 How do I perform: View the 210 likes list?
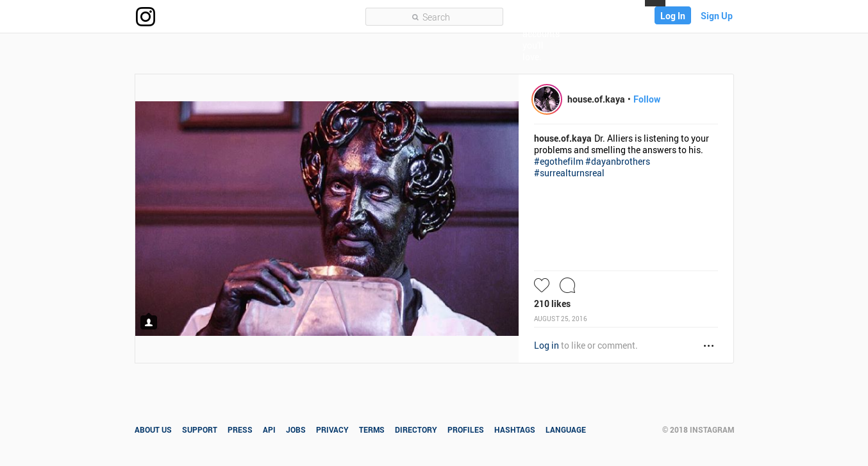[552, 304]
